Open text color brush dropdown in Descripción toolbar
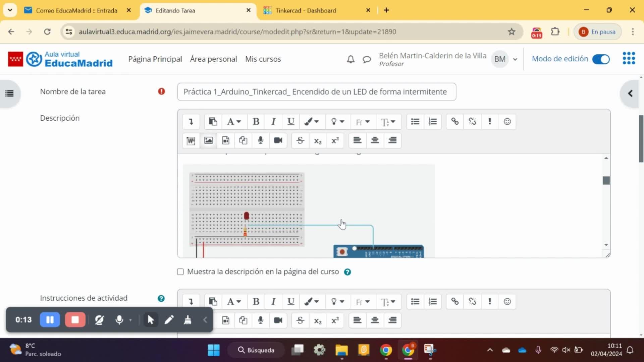The height and width of the screenshot is (362, 644). click(x=311, y=122)
